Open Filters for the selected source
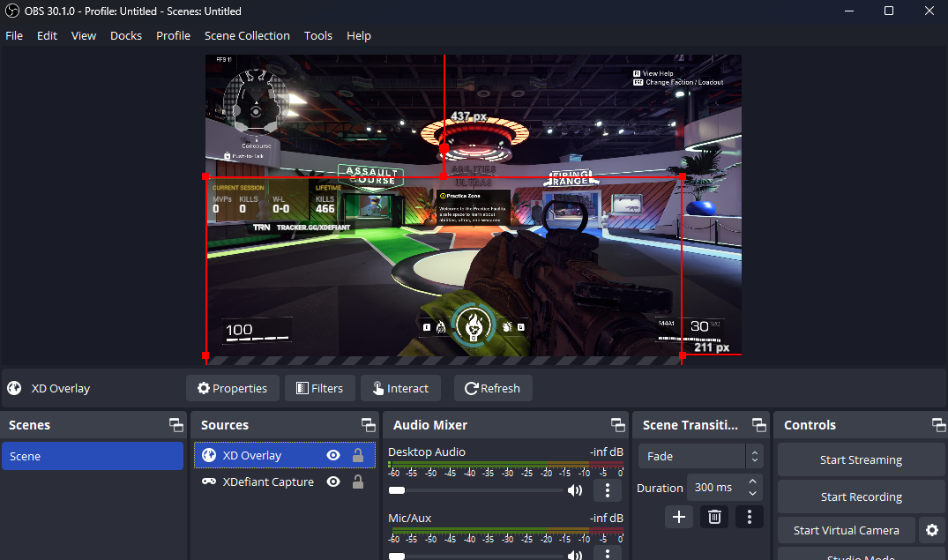Screen dimensions: 948x560 tap(320, 388)
